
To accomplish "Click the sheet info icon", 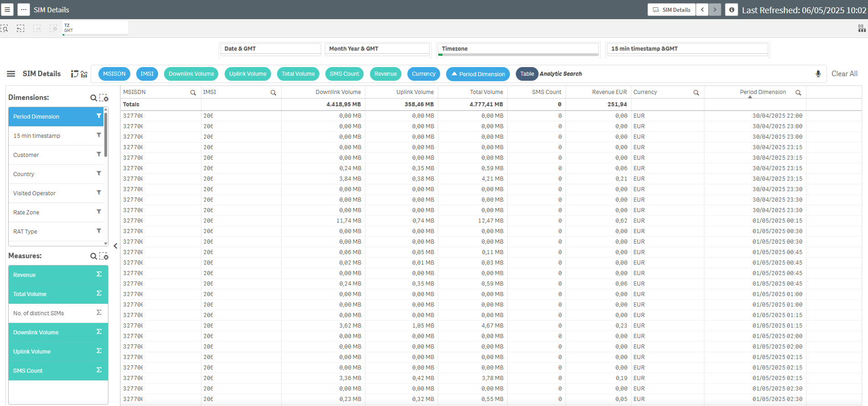I will (731, 10).
